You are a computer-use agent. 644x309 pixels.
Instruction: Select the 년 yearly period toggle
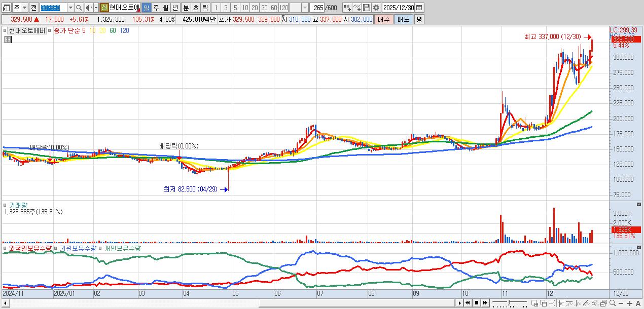click(x=175, y=8)
